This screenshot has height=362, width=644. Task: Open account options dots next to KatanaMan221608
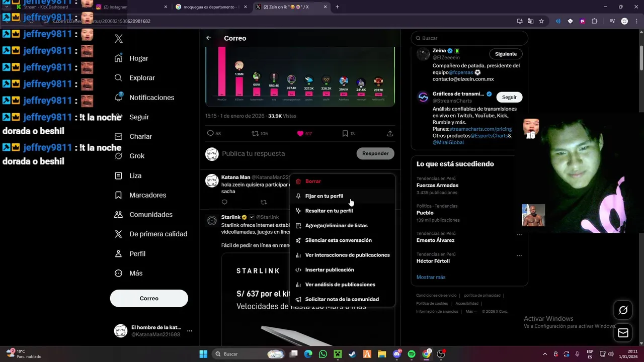click(190, 331)
